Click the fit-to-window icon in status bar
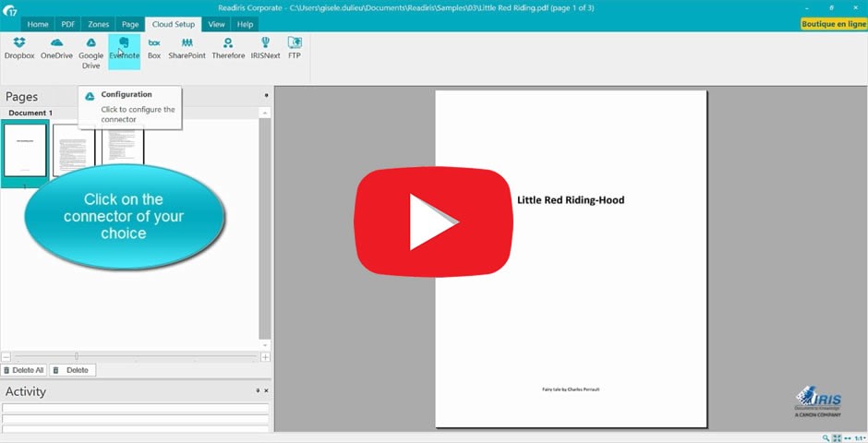This screenshot has width=868, height=443. tap(837, 438)
